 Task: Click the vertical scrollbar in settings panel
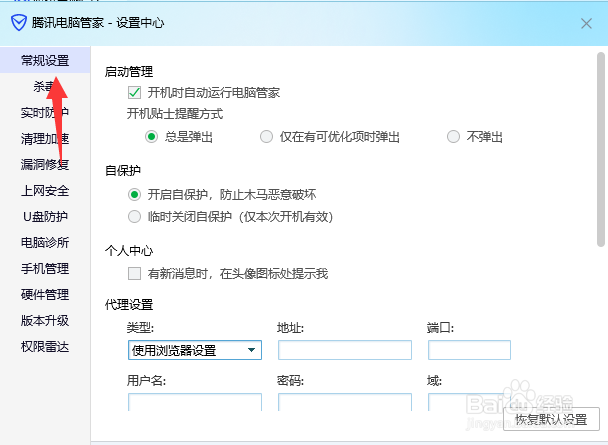601,150
